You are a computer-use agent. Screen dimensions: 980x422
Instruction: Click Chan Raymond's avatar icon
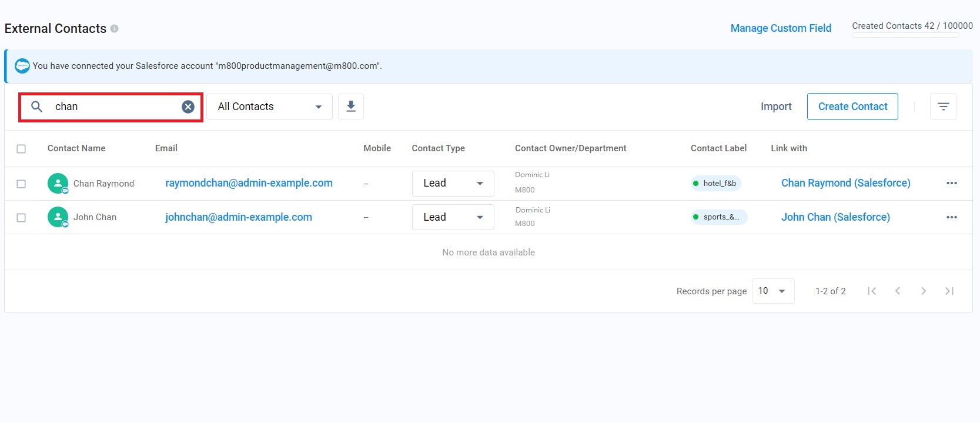coord(58,183)
